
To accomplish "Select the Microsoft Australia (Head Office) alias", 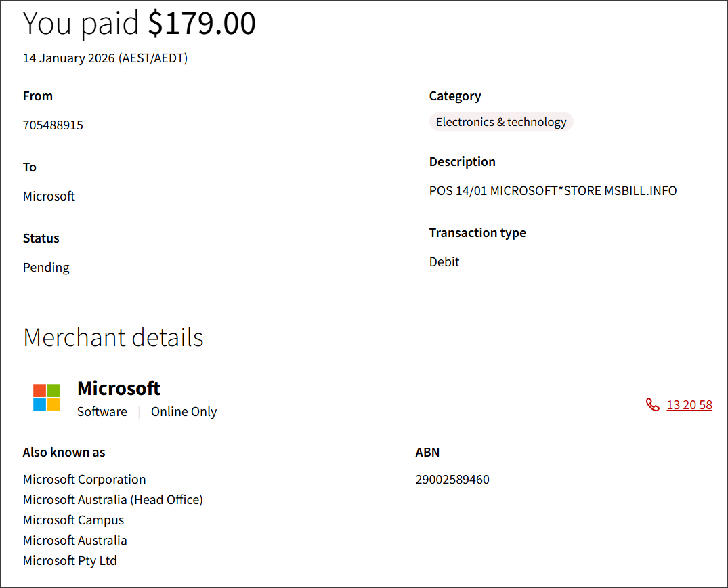I will pos(112,500).
